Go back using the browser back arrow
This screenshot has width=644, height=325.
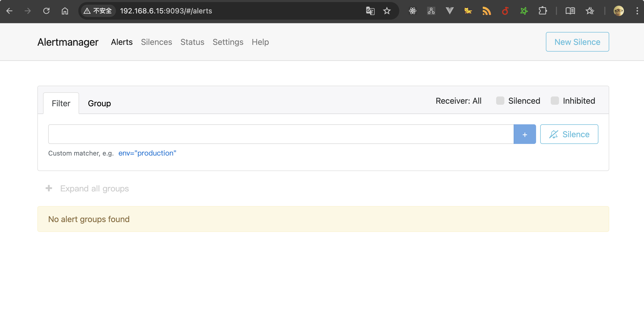click(10, 11)
